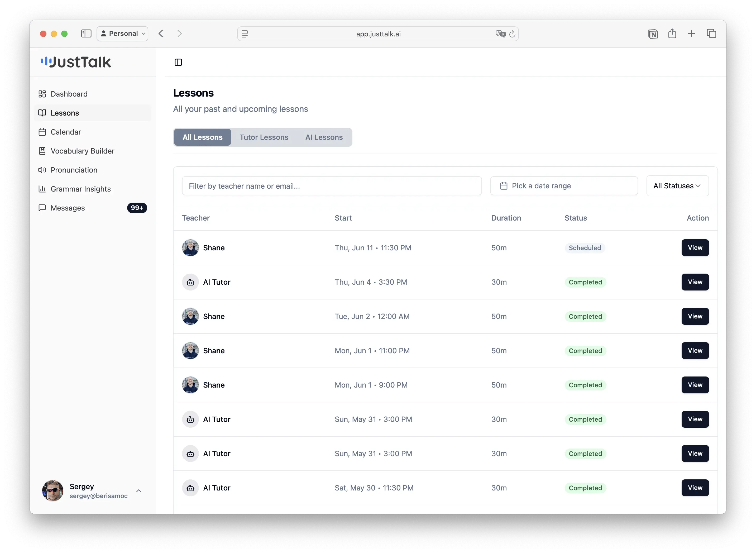The width and height of the screenshot is (756, 553).
Task: Click the JustTalk logo
Action: pyautogui.click(x=76, y=62)
